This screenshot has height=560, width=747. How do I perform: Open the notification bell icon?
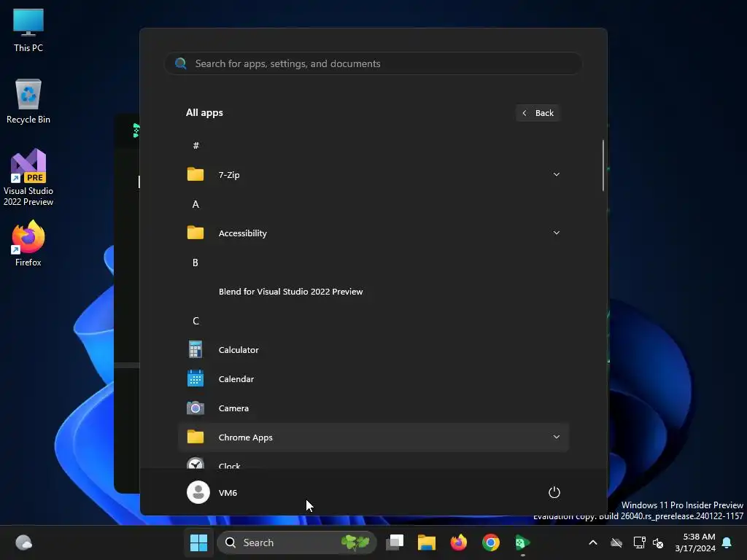coord(727,542)
